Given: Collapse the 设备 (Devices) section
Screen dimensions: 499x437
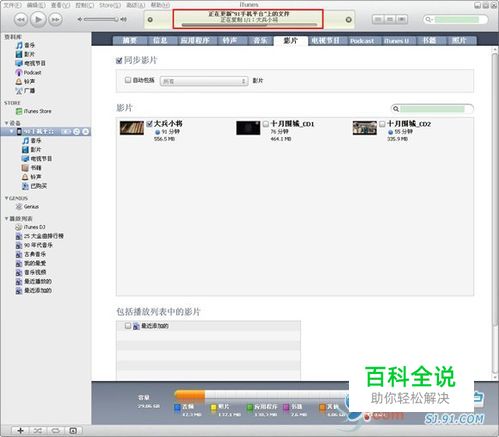Looking at the screenshot, I should coord(6,123).
